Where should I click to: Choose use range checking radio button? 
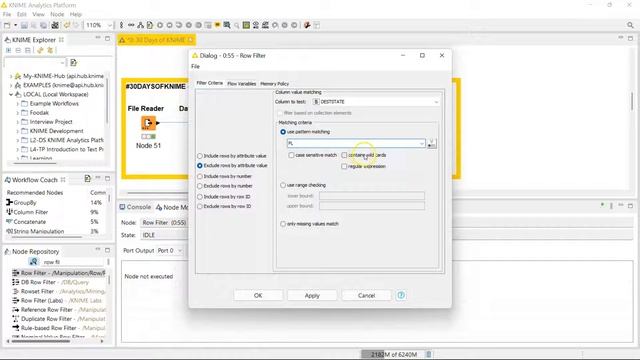click(x=283, y=185)
